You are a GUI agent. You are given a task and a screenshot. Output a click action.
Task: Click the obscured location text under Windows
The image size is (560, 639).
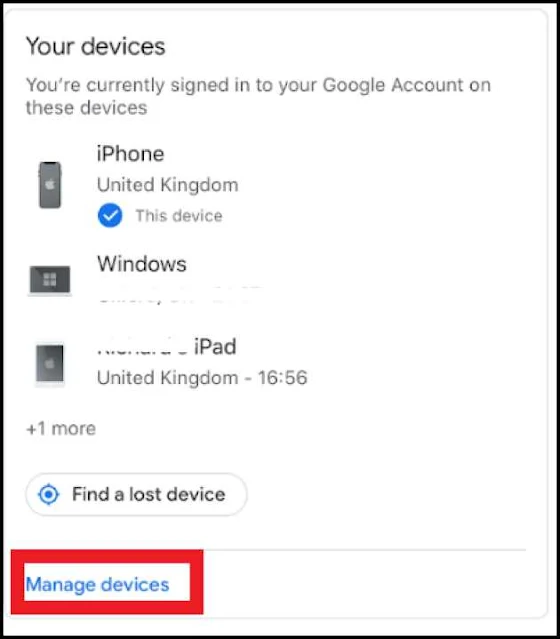pos(179,296)
